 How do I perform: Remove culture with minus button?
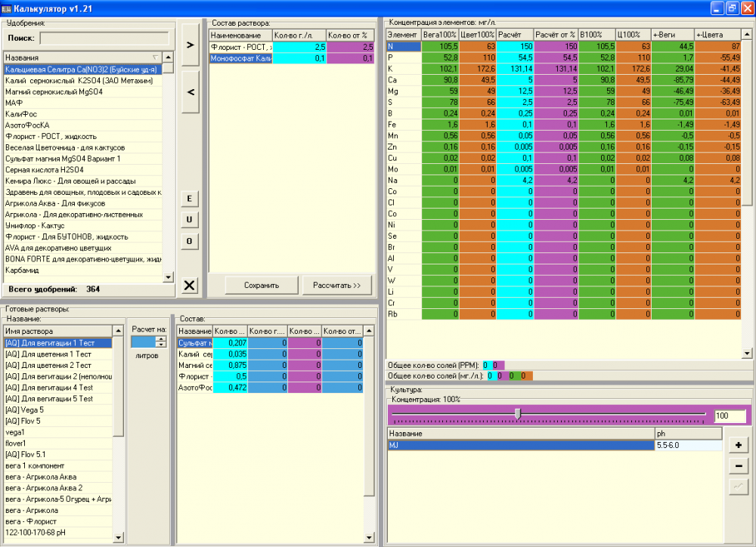738,466
